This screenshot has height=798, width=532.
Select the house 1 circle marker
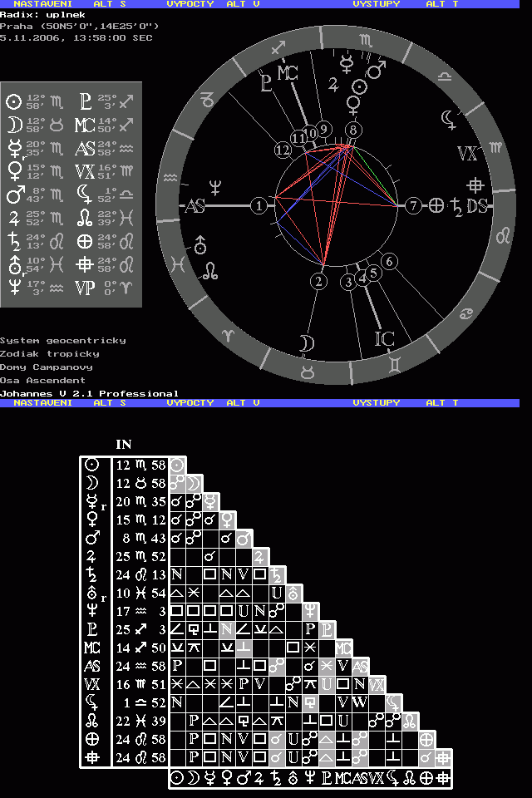point(261,205)
